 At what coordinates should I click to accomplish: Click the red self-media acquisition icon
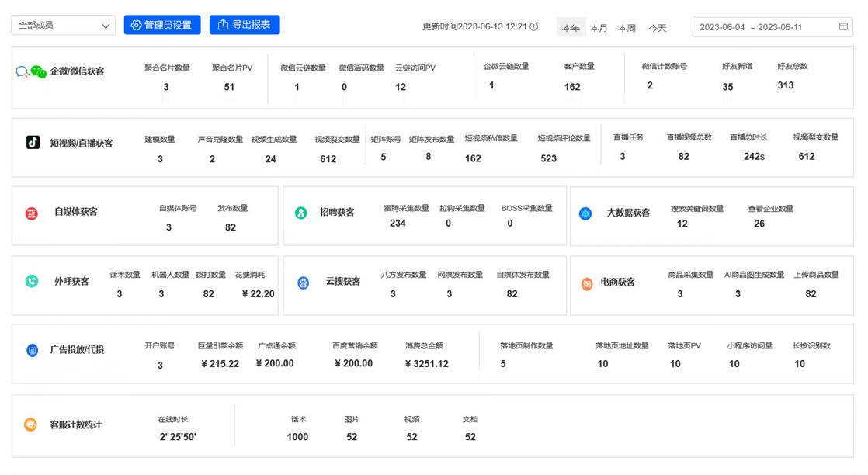32,213
